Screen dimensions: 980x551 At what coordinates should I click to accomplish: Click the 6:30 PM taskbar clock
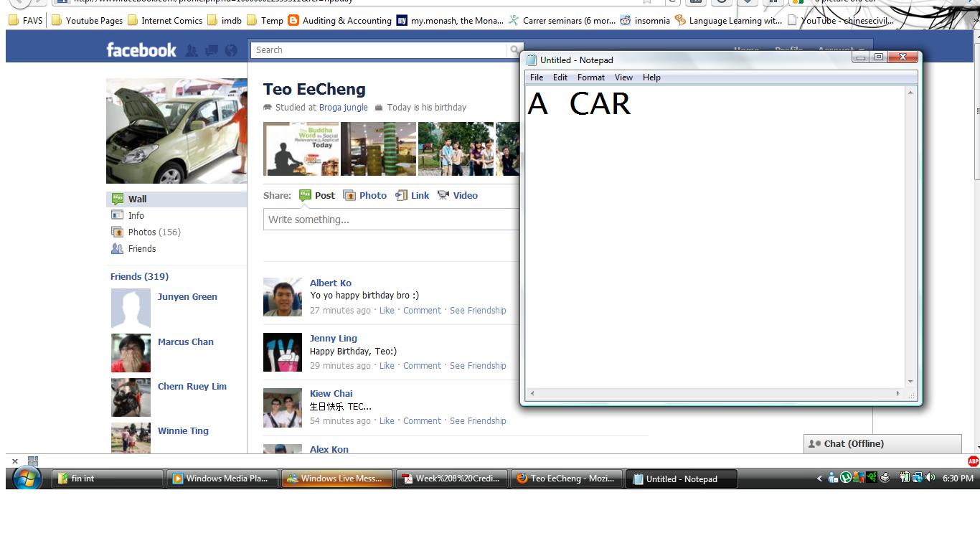(958, 478)
